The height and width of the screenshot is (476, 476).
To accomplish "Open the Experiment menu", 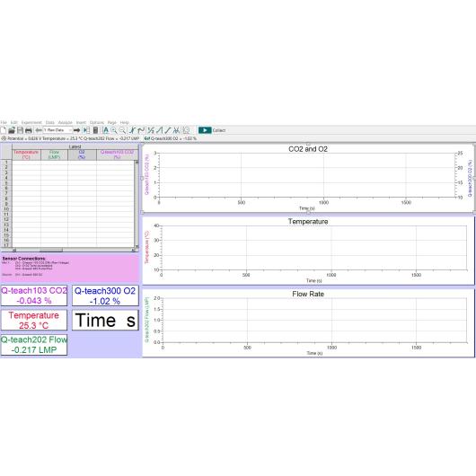I will click(31, 122).
